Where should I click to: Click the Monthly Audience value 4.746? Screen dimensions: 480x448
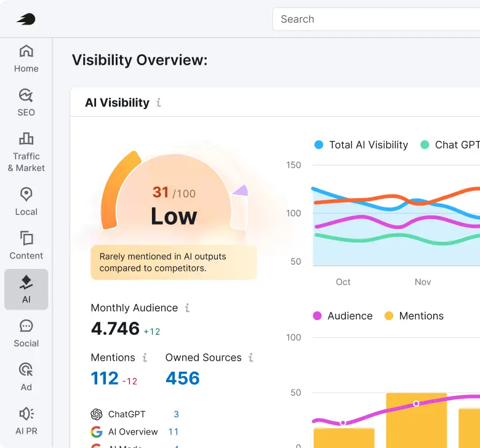(x=116, y=329)
